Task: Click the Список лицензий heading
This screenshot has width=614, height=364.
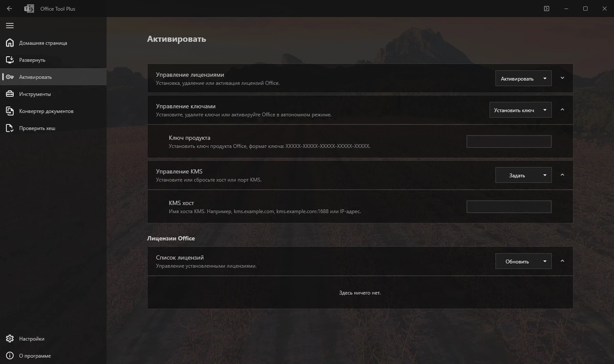Action: (x=180, y=258)
